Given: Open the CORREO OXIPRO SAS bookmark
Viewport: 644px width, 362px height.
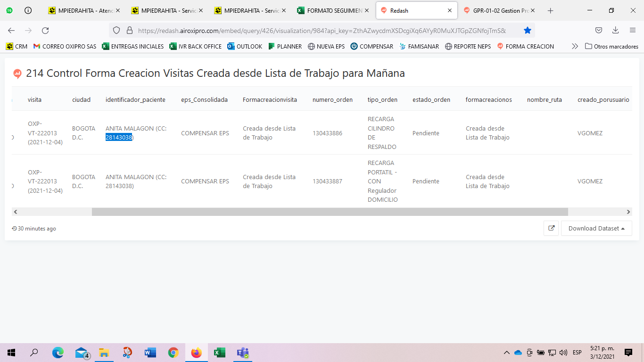Looking at the screenshot, I should [65, 46].
